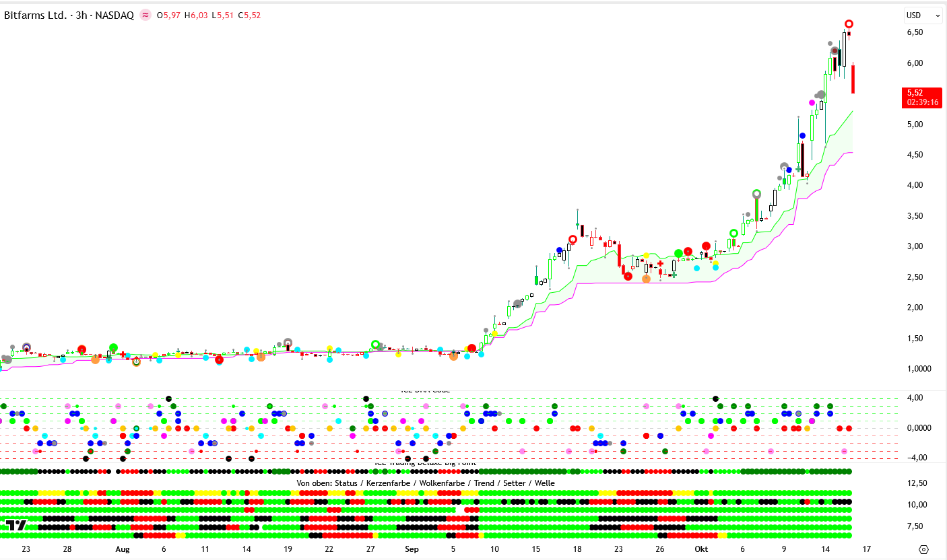Click the red ring marker near September 18 high
Image resolution: width=947 pixels, height=560 pixels.
pyautogui.click(x=573, y=239)
